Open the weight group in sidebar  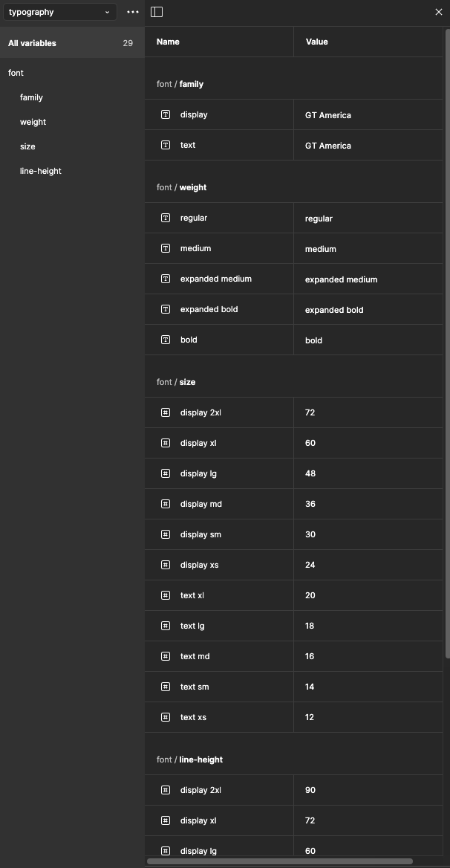point(33,122)
